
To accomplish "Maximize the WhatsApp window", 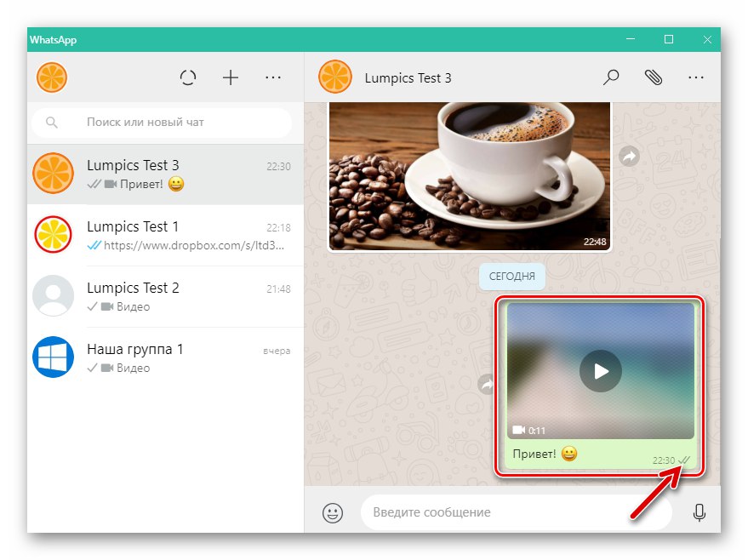I will pyautogui.click(x=669, y=39).
